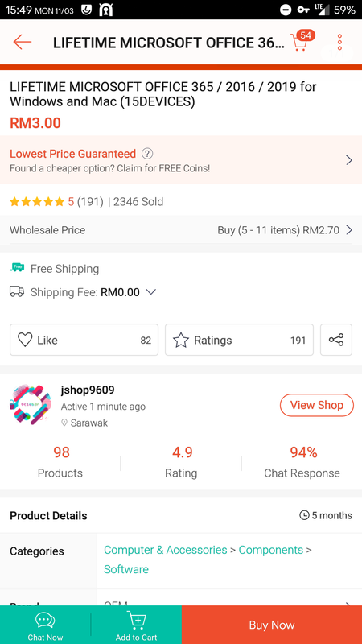Tap the share icon button
Viewport: 362px width, 644px height.
[336, 340]
